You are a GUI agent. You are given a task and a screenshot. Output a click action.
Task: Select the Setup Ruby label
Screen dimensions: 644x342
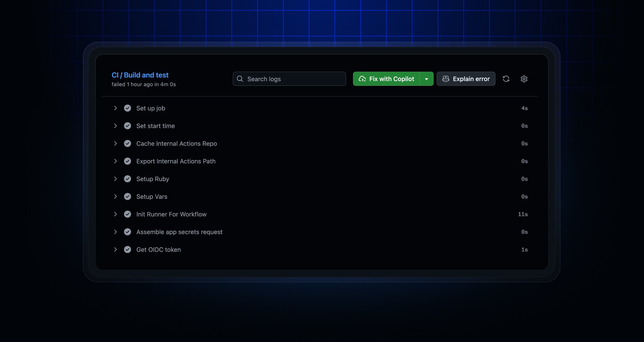[x=153, y=179]
